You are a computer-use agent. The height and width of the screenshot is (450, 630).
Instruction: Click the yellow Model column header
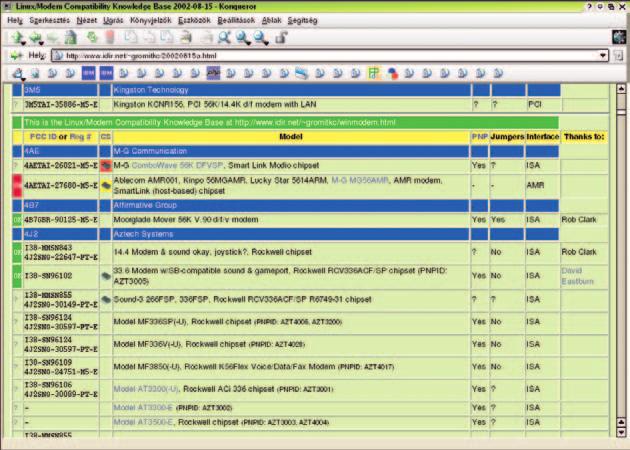(x=291, y=137)
